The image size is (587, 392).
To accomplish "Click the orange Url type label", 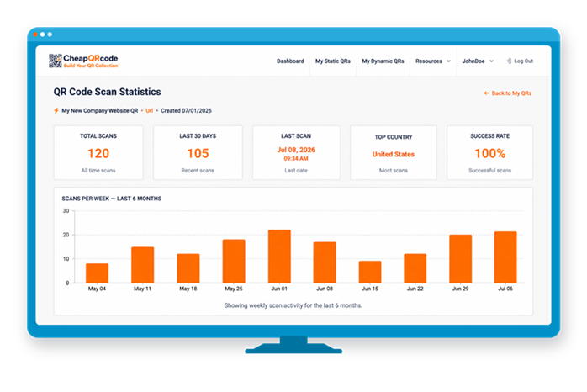I will tap(150, 110).
